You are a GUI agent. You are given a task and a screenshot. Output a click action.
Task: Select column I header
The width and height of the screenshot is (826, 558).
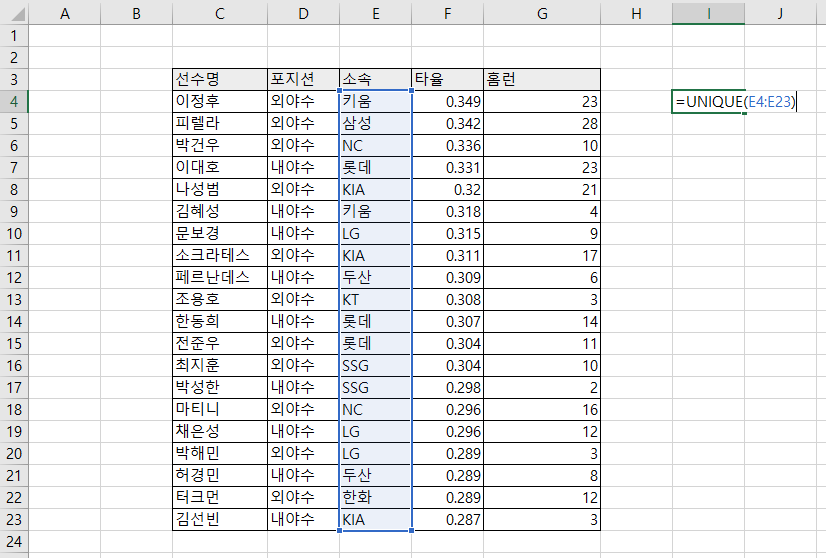tap(709, 13)
